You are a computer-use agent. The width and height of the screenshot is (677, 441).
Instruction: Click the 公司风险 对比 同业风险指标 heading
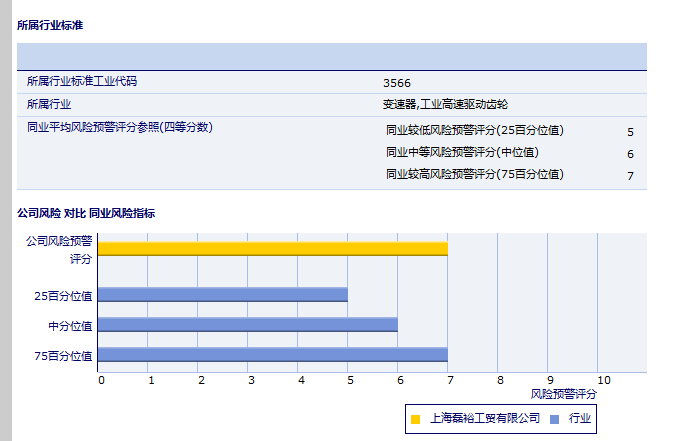[86, 213]
